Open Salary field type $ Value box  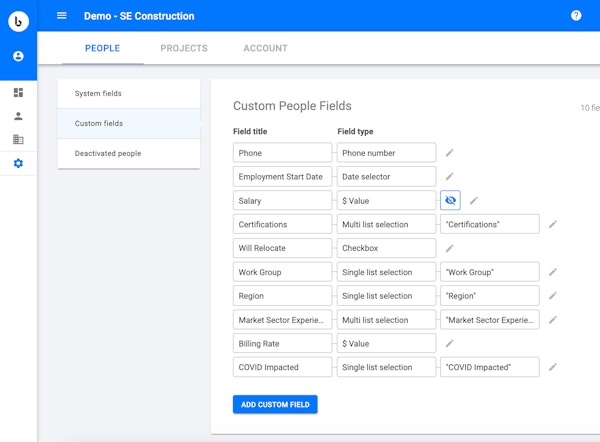386,200
